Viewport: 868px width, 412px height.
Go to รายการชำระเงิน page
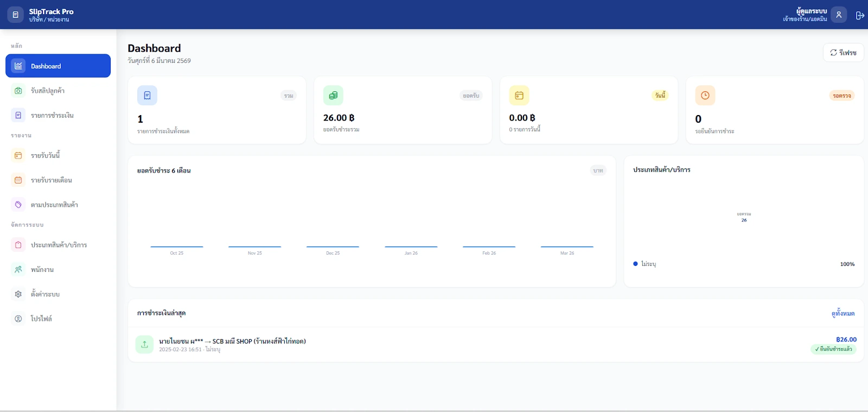(x=58, y=115)
